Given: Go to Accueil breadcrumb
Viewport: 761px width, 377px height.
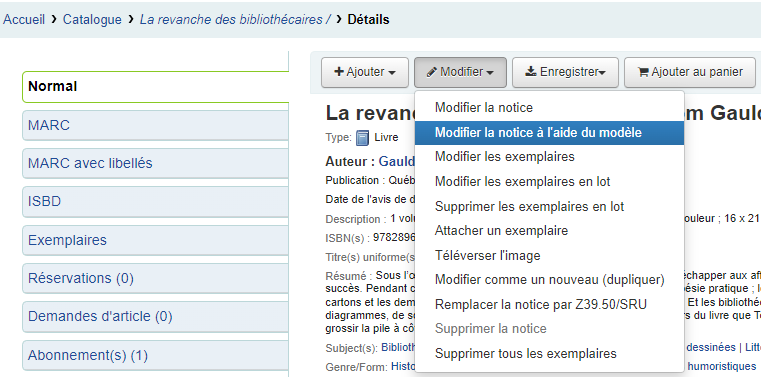Looking at the screenshot, I should click(x=24, y=19).
